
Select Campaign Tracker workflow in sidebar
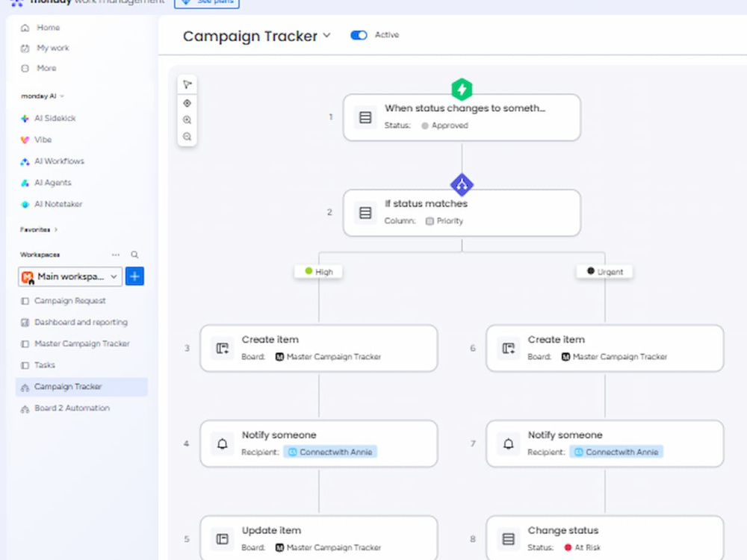point(81,387)
